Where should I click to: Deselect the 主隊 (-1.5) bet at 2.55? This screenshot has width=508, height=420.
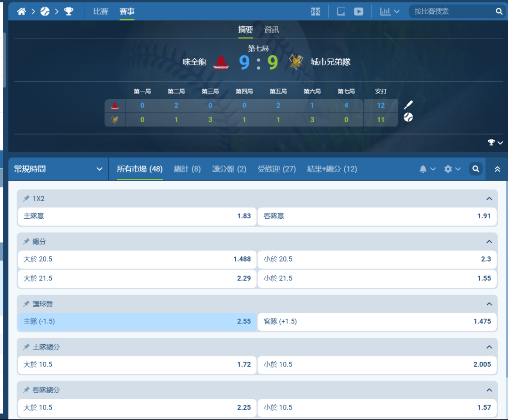pos(137,322)
